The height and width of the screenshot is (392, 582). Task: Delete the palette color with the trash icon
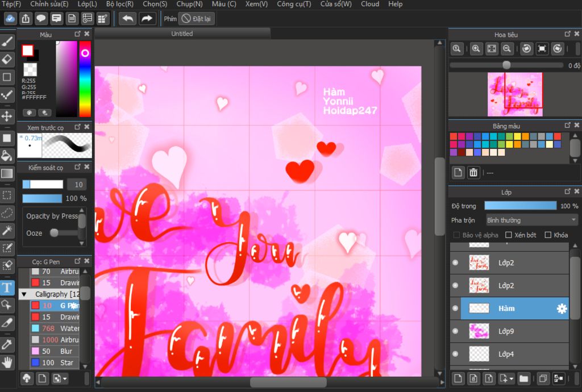473,172
